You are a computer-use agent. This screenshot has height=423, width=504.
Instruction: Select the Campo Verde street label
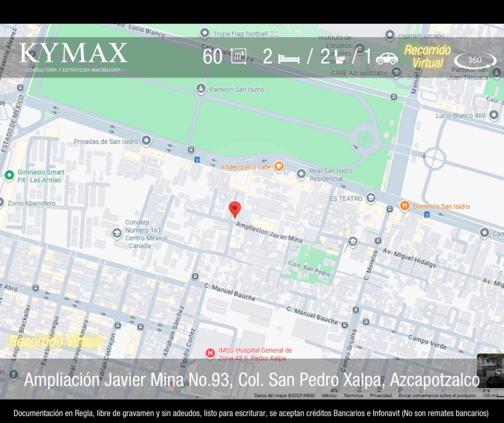(428, 342)
